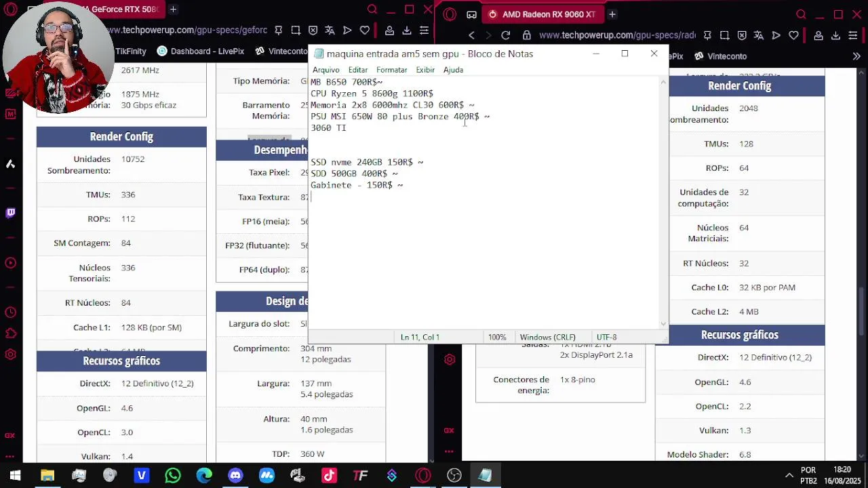Click search icon in right Opera title bar
The width and height of the screenshot is (868, 488).
point(801,14)
